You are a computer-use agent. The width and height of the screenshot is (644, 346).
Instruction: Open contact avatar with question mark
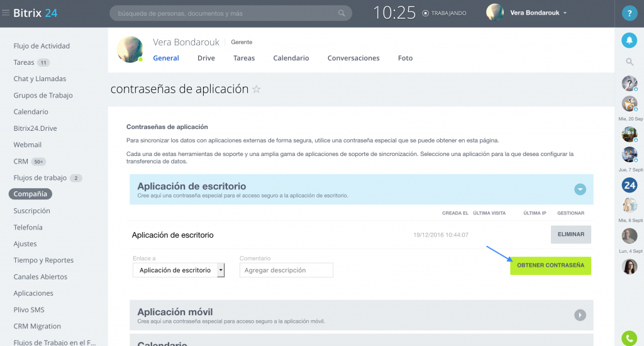629,84
